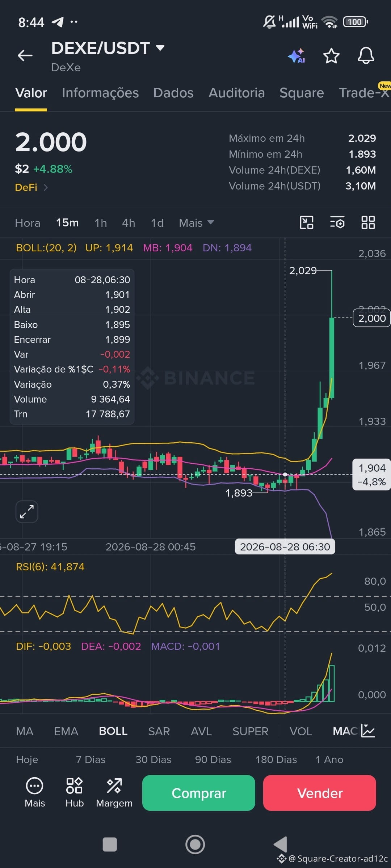Expand the Mais timeframe dropdown

tap(196, 223)
